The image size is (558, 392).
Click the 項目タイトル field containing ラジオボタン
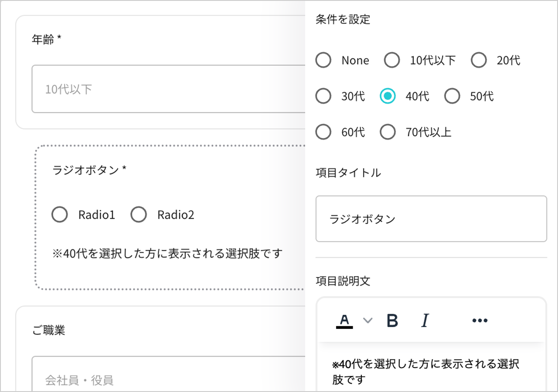coord(431,219)
